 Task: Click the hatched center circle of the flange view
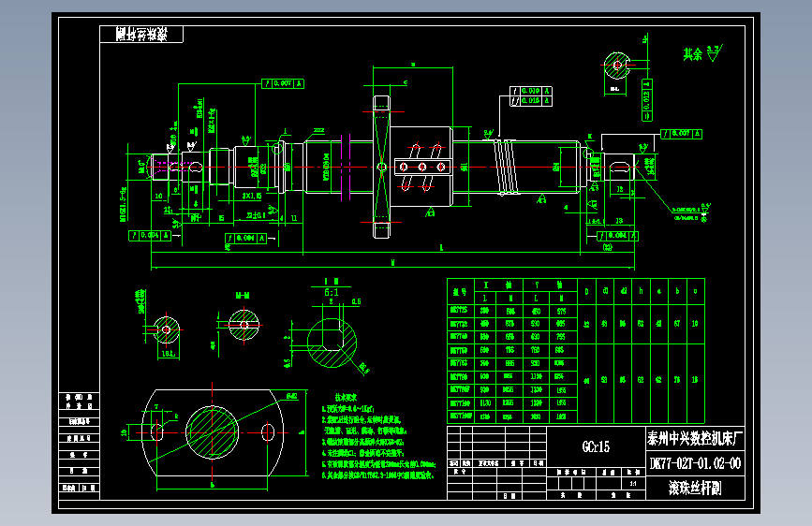213,432
